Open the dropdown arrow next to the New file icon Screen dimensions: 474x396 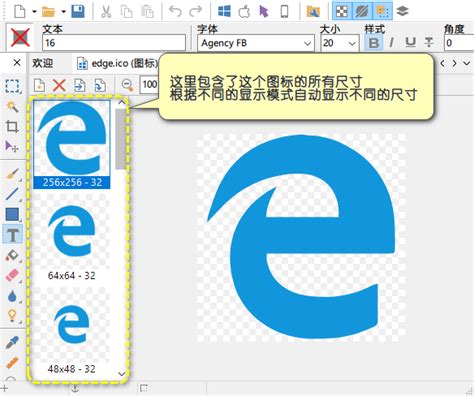click(34, 12)
